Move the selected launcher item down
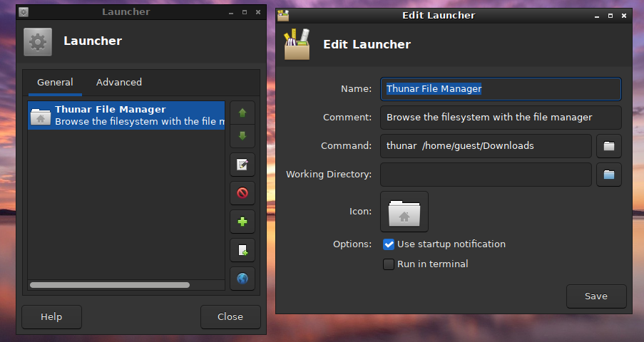Screen dimensions: 644x342 tap(242, 136)
